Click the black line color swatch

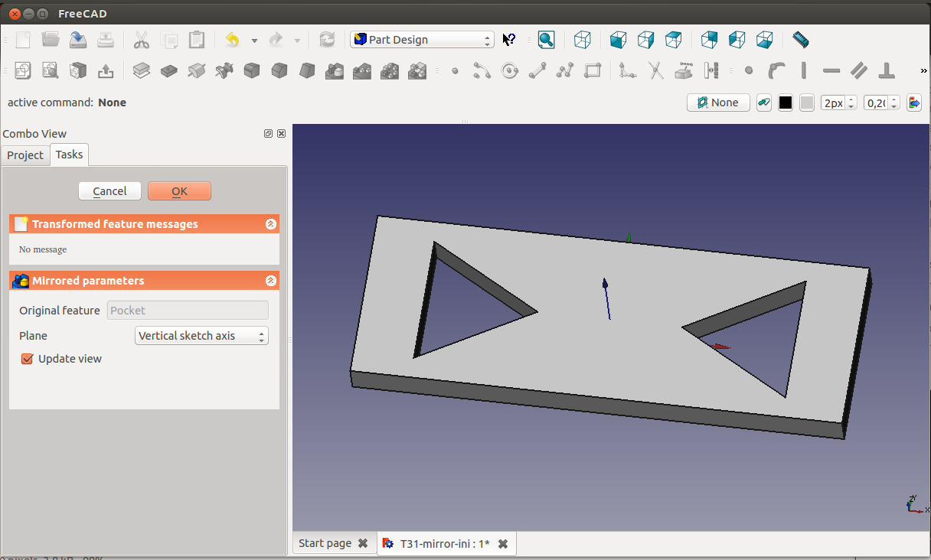786,103
